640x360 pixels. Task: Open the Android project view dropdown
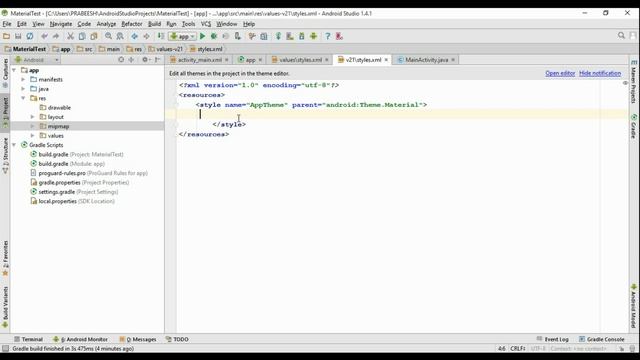tap(37, 60)
